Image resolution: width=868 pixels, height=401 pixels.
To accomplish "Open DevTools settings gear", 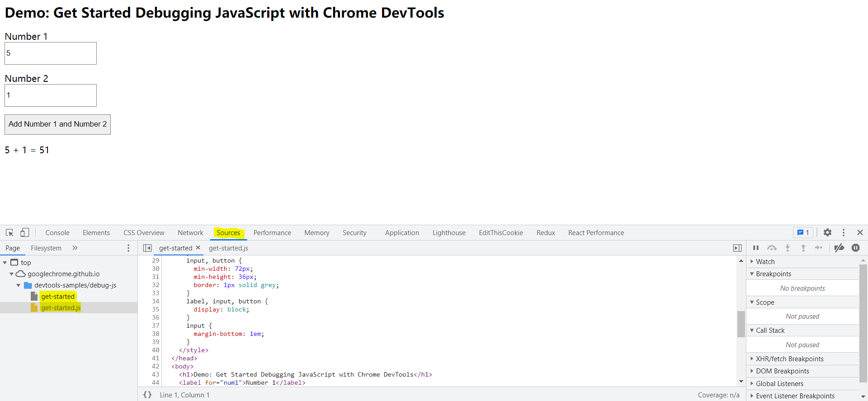I will (x=827, y=232).
